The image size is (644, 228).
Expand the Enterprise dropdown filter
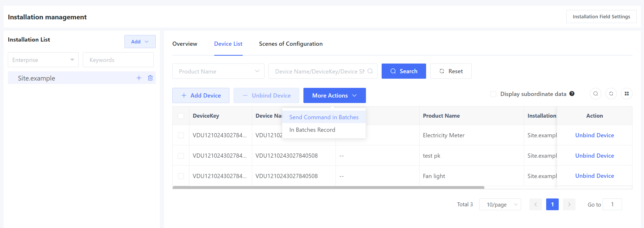click(43, 60)
